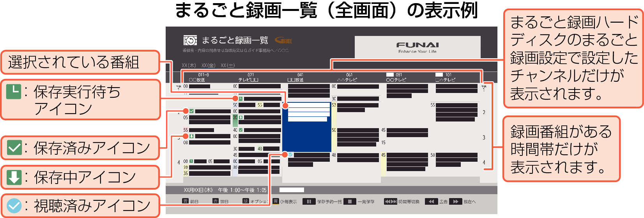This screenshot has height=218, width=644.
Task: Switch to the XX(木) date tab
Action: 189,65
